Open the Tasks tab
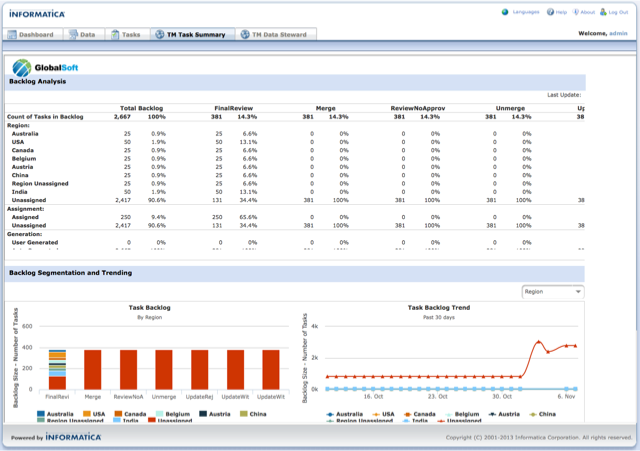The image size is (640, 451). pyautogui.click(x=127, y=35)
